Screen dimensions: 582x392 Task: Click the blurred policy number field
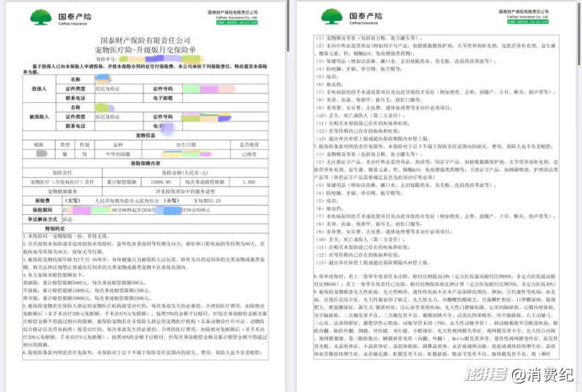click(x=156, y=59)
